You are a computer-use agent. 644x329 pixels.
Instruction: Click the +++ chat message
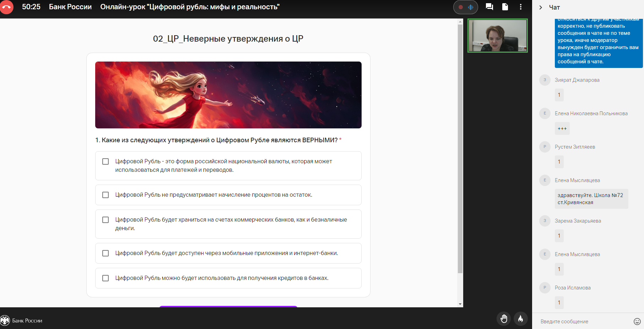[562, 128]
